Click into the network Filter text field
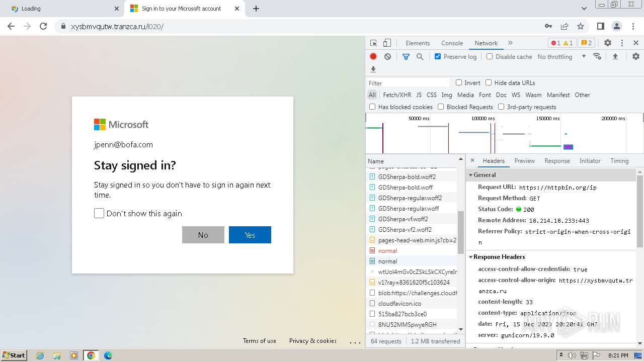Image resolution: width=644 pixels, height=362 pixels. pos(408,83)
